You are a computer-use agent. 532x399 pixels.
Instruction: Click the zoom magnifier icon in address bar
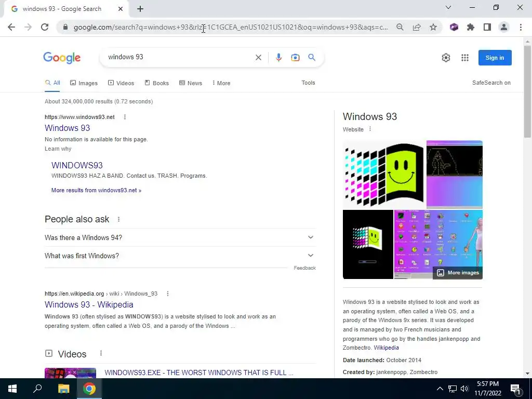(x=400, y=27)
